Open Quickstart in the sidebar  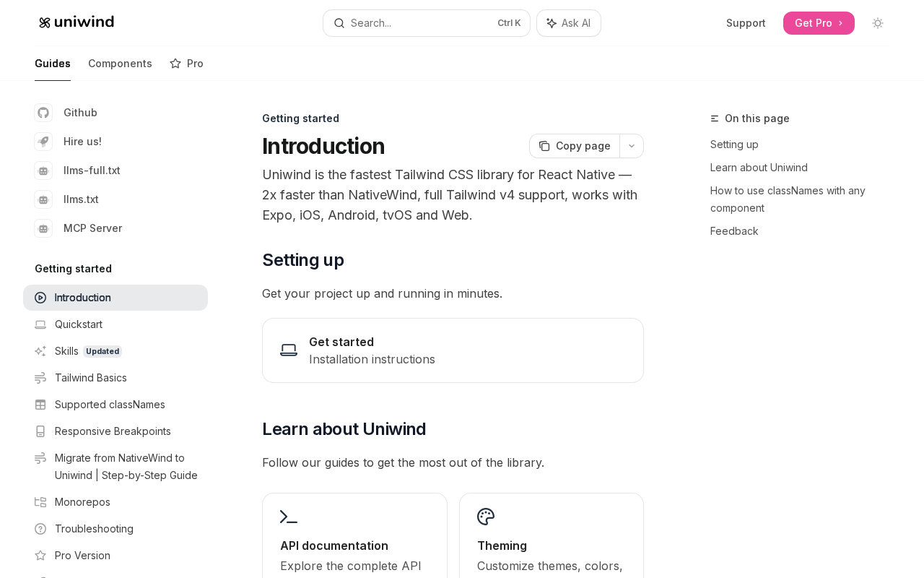79,324
